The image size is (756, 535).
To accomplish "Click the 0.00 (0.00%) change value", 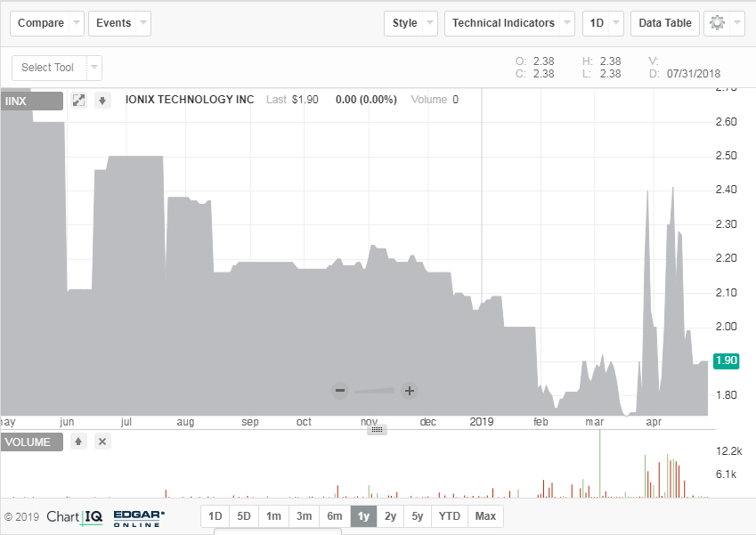I will pos(367,100).
